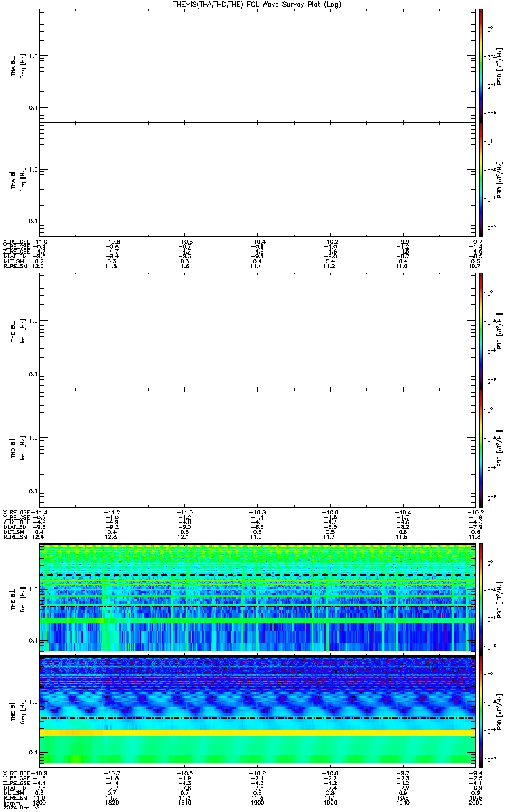Click the 'THA B⊥ freq [Hz]' axis label

coord(18,65)
